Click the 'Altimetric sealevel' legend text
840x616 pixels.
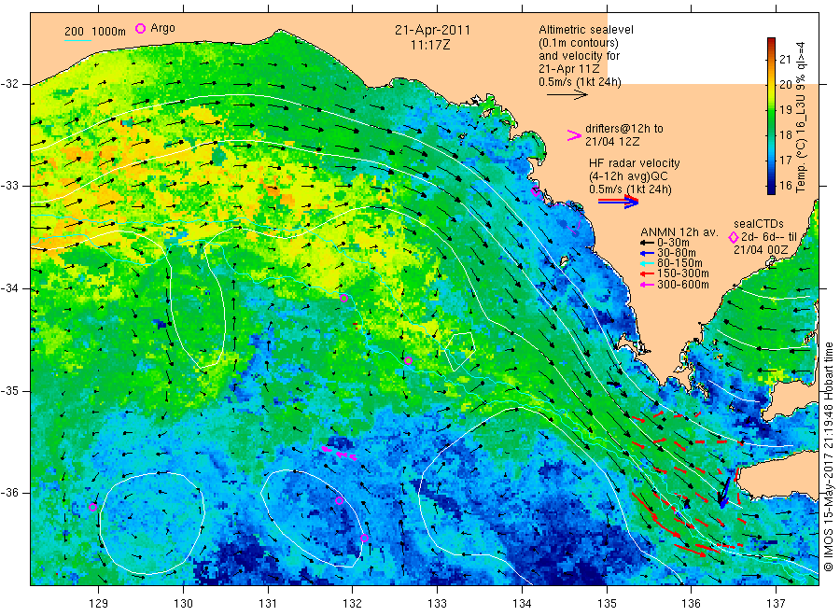586,30
